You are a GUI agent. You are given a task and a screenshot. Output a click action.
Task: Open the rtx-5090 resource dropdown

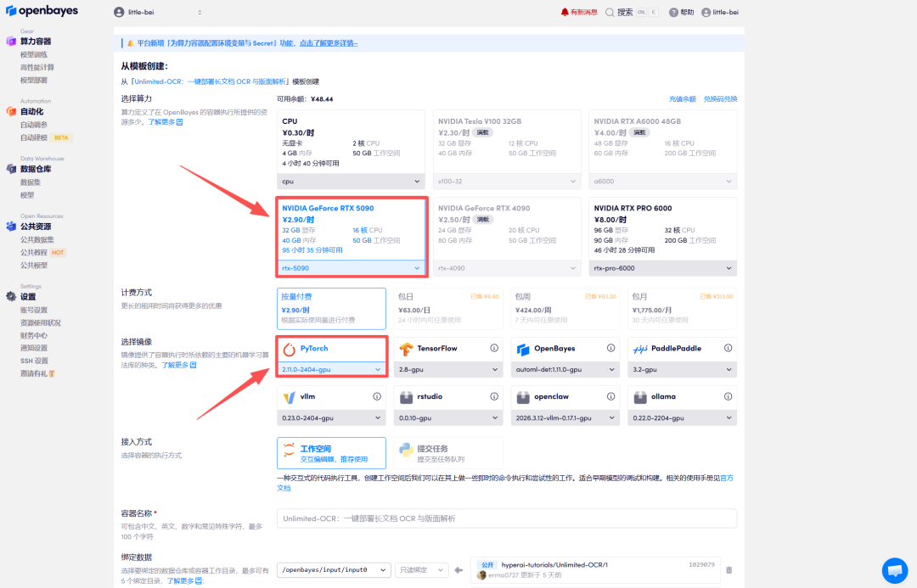(351, 268)
